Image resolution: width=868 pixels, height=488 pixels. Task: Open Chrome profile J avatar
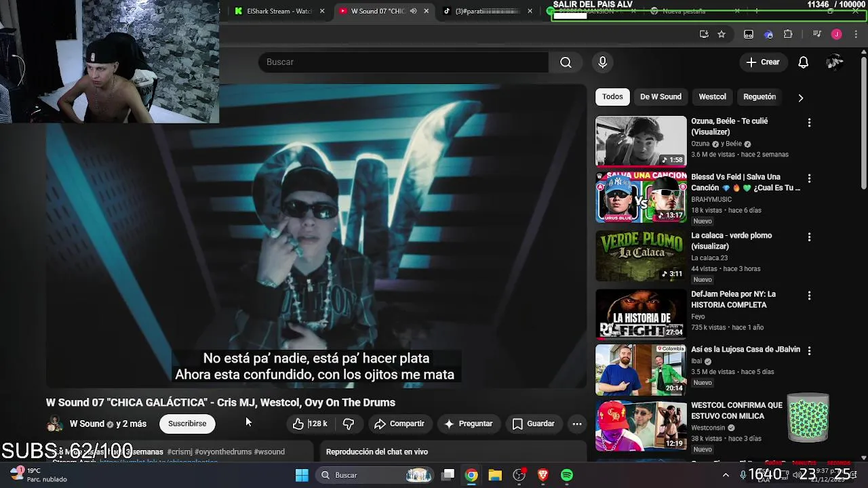836,34
